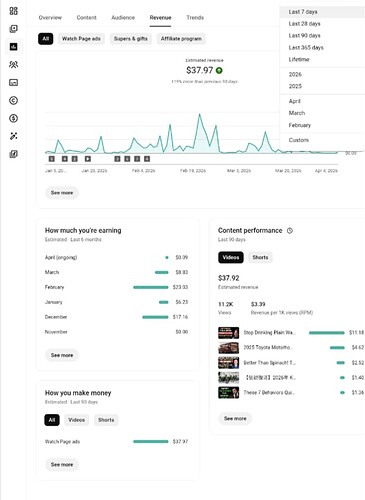Switch to the Overview tab
The width and height of the screenshot is (365, 500).
pyautogui.click(x=50, y=18)
